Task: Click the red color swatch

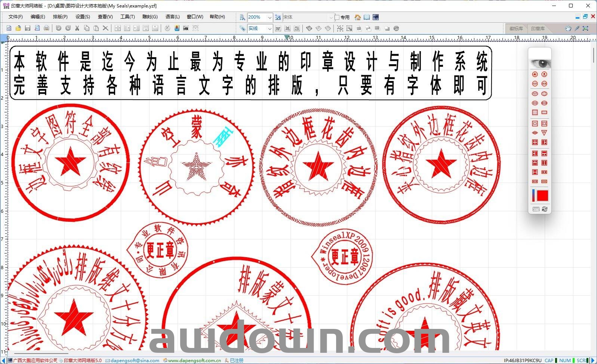Action: tap(542, 196)
